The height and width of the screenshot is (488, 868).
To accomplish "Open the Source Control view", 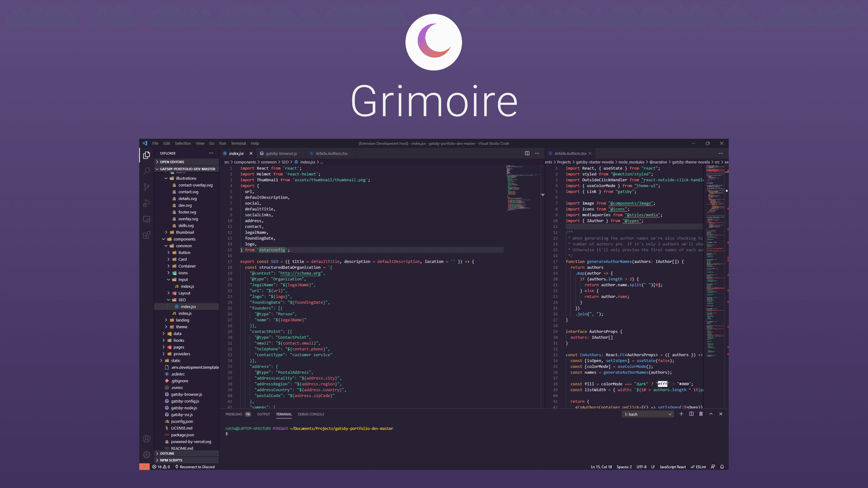I will tap(147, 187).
